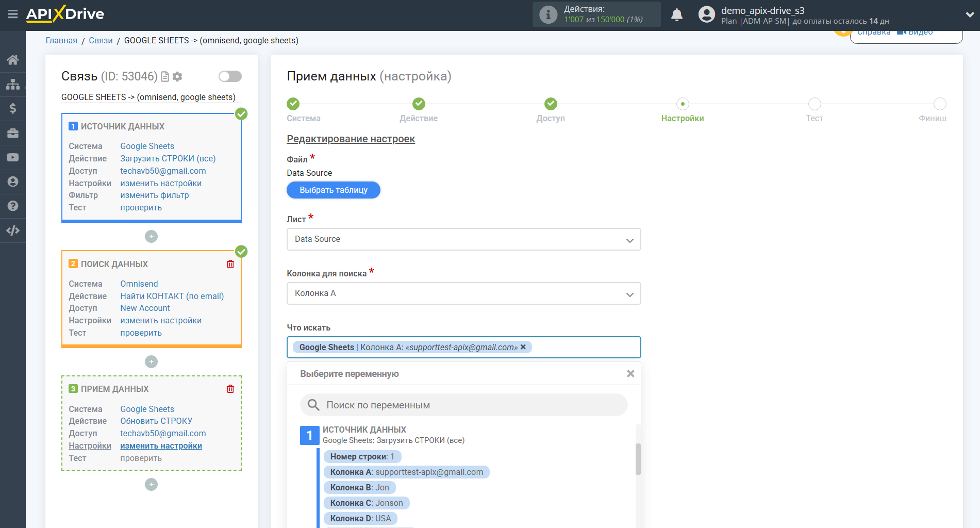The height and width of the screenshot is (528, 980).
Task: Open the hamburger menu icon
Action: point(13,14)
